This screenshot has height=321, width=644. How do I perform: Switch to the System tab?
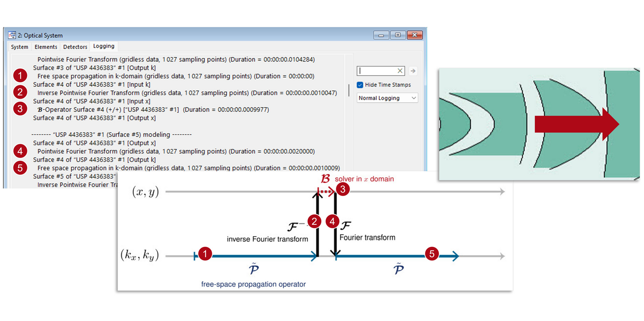[x=19, y=47]
